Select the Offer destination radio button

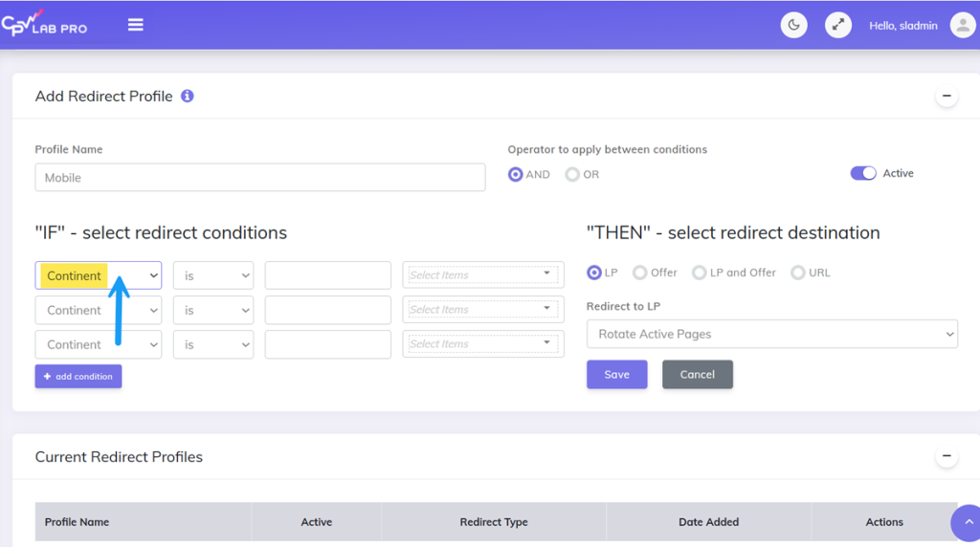pos(639,273)
